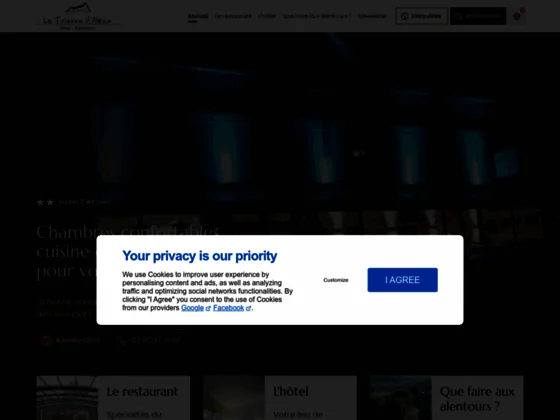Follow the Google provider link
The height and width of the screenshot is (420, 560).
(x=192, y=308)
